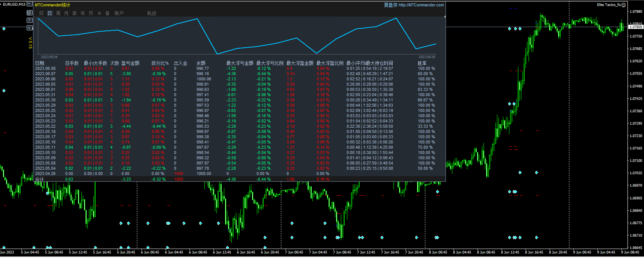
Task: Click the '?' help icon button
Action: click(30, 20)
